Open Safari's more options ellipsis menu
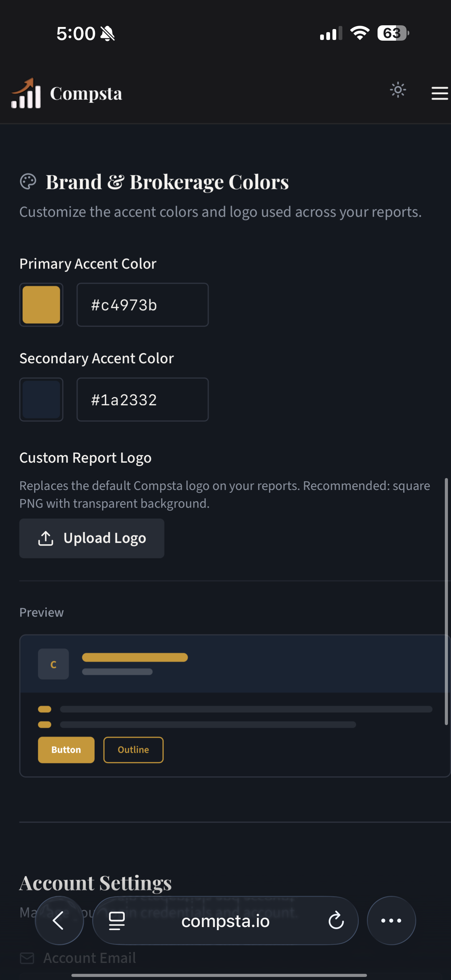 391,921
